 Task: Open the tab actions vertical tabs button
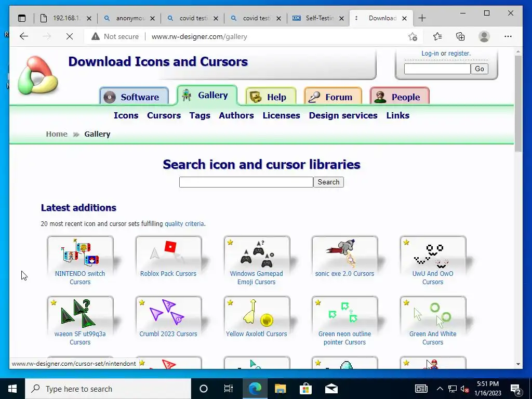click(x=22, y=18)
